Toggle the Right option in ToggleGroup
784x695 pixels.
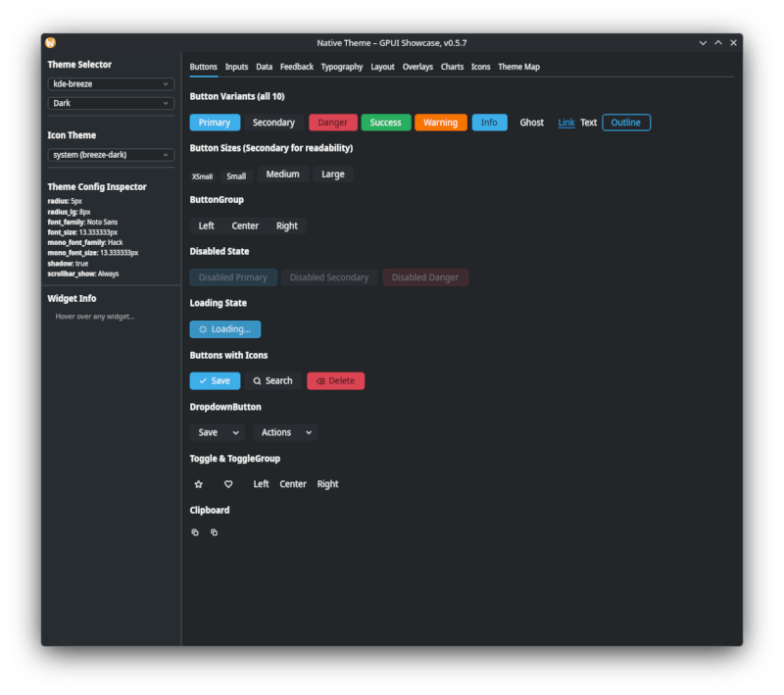click(x=328, y=484)
